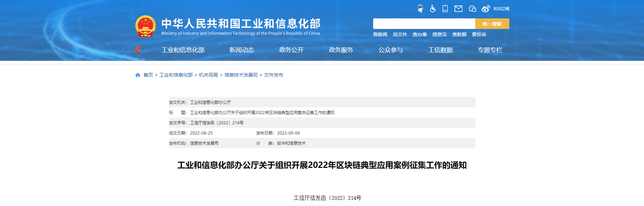
Task: Focus the search input field
Action: (x=424, y=24)
